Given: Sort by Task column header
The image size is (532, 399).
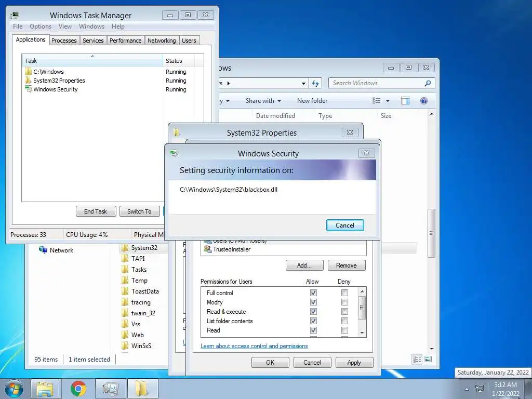Looking at the screenshot, I should point(92,61).
